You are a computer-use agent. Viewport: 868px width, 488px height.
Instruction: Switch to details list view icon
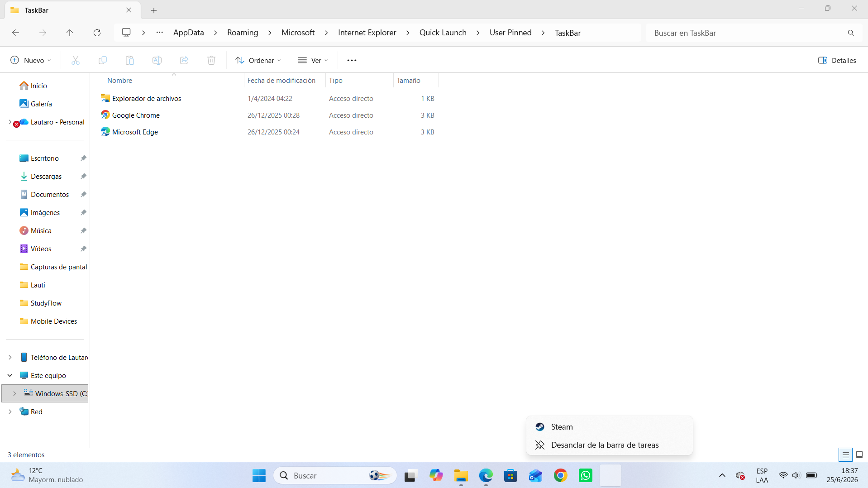click(845, 455)
